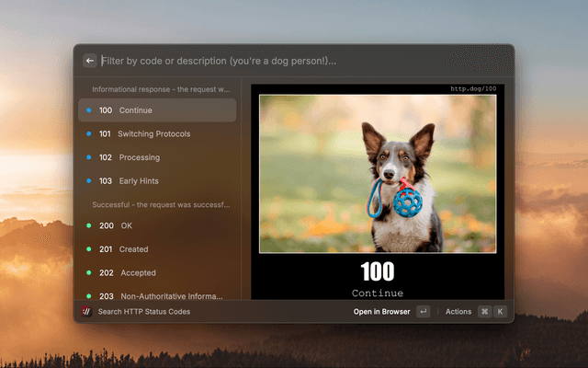
Task: Choose the 103 Early Hints item
Action: point(156,181)
